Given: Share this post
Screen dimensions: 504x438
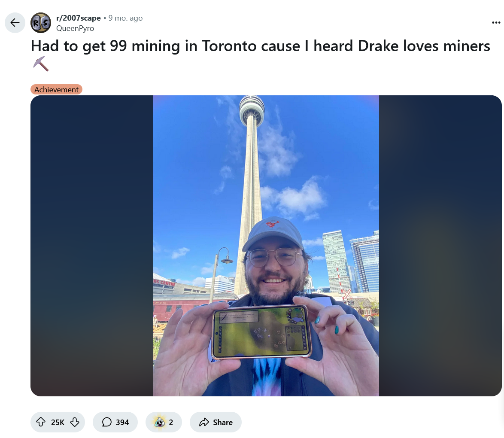Looking at the screenshot, I should coord(216,422).
